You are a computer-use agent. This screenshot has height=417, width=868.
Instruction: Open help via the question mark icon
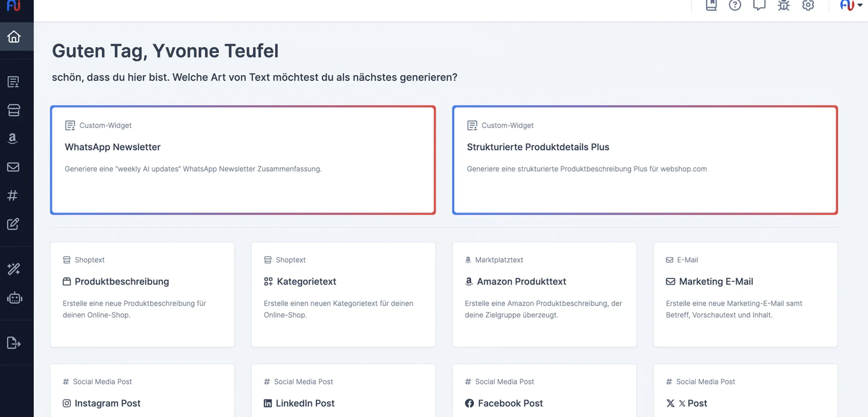tap(735, 6)
